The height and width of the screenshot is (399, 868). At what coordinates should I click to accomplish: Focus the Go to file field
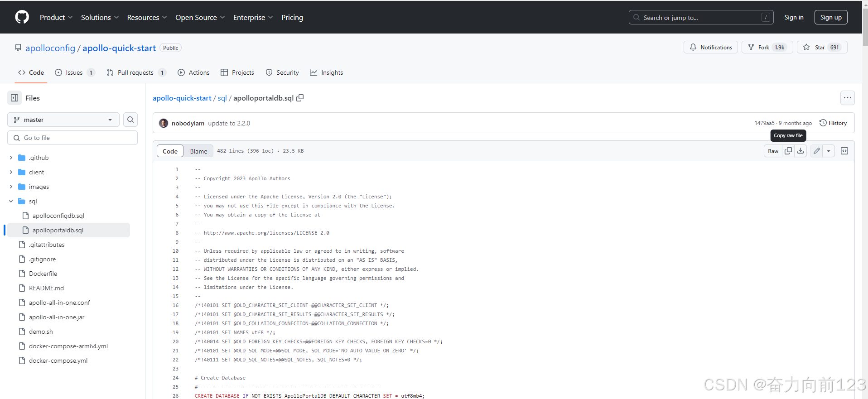pos(72,138)
